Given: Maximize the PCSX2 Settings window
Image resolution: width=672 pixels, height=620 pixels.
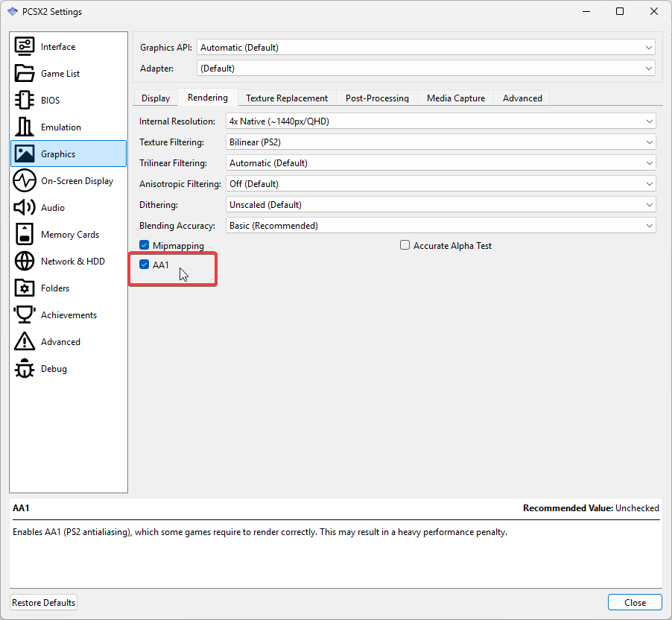Looking at the screenshot, I should pos(620,12).
